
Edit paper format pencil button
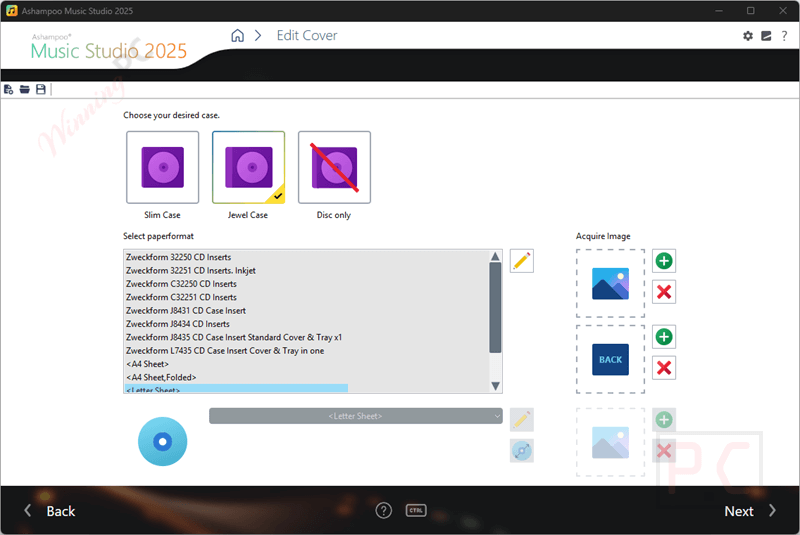(521, 261)
